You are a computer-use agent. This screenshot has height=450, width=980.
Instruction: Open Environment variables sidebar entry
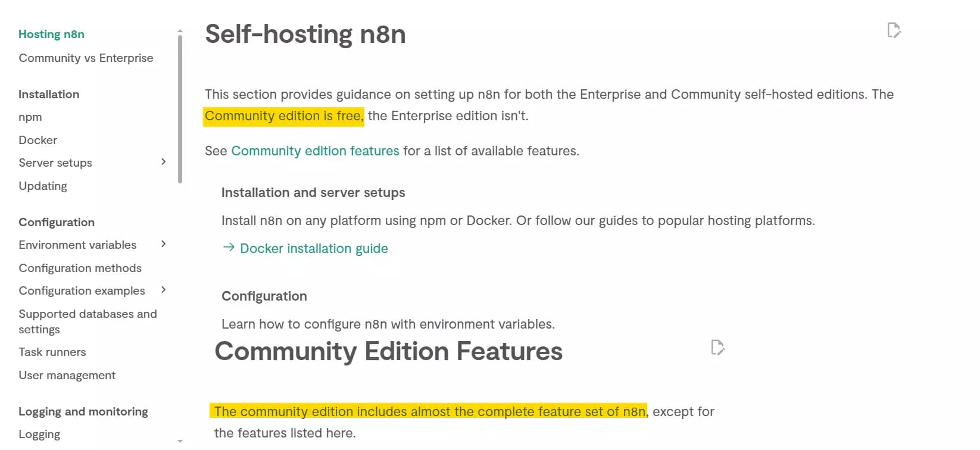tap(77, 245)
